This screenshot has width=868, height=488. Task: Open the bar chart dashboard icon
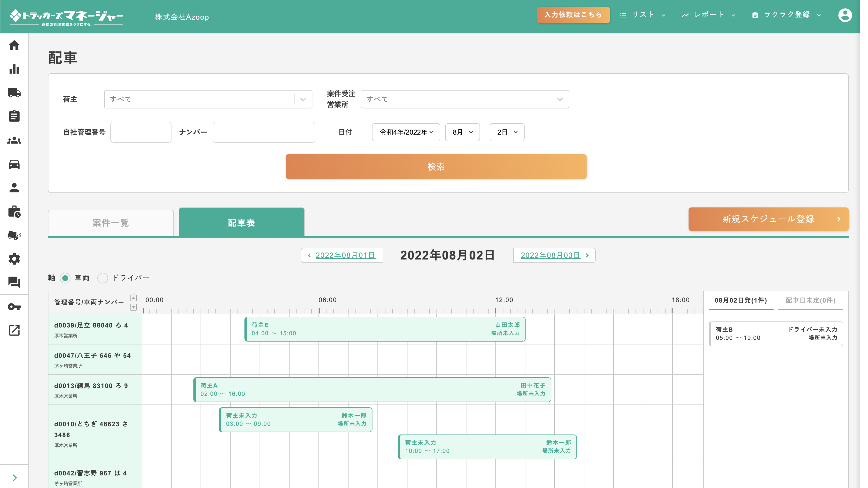point(14,69)
